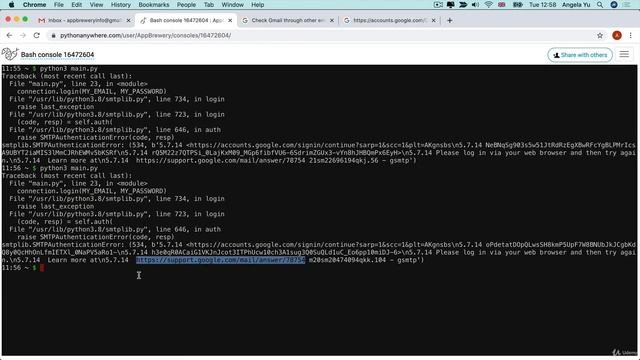Switch to Check Gmail through other tab
The width and height of the screenshot is (640, 360).
coord(287,20)
